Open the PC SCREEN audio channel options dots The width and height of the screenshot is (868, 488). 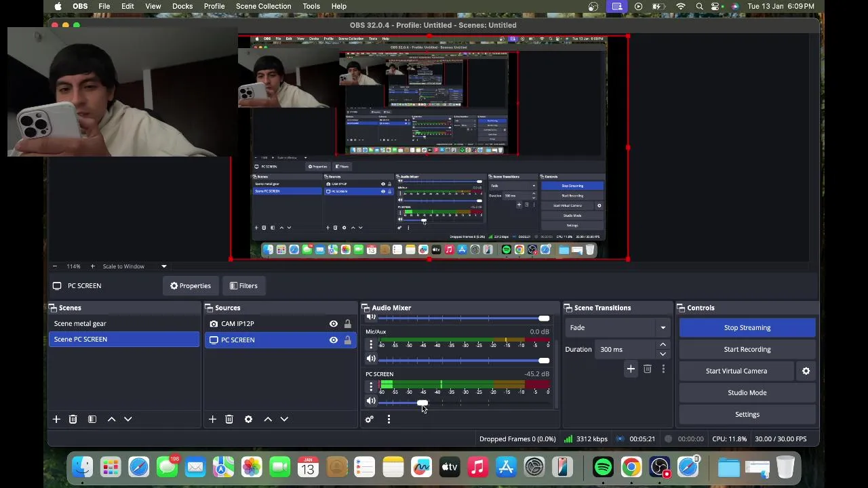tap(371, 387)
